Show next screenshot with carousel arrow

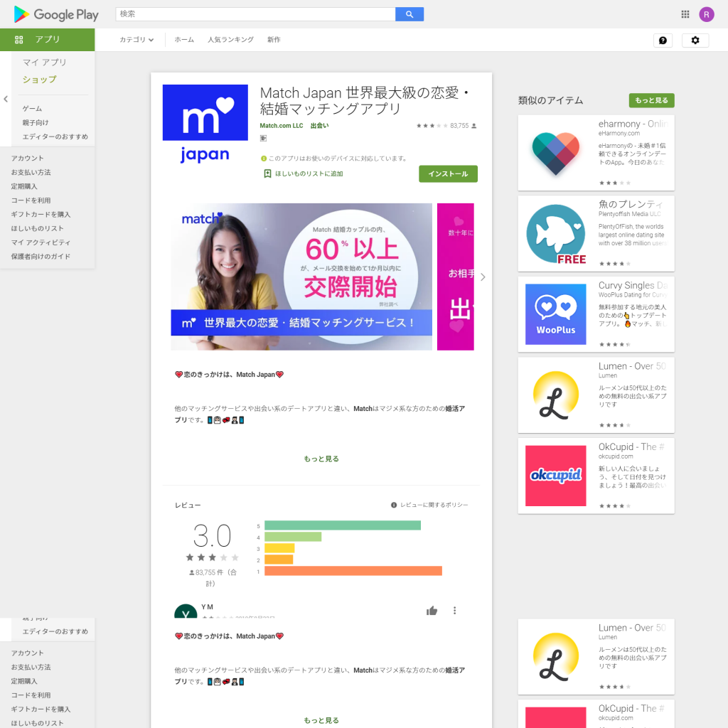click(483, 277)
